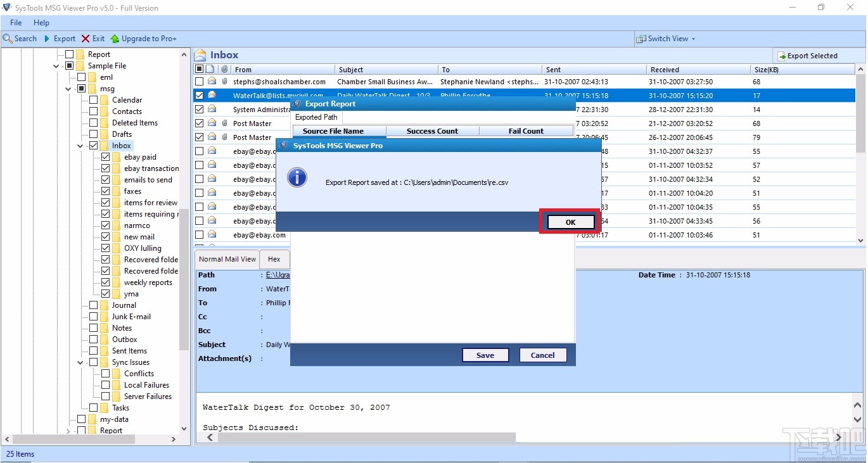Open the Switch View dropdown
This screenshot has height=463, width=868.
(x=666, y=39)
